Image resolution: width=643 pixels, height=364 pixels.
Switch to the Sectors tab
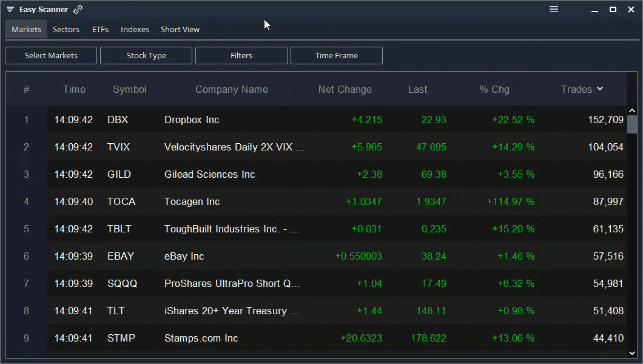(66, 29)
